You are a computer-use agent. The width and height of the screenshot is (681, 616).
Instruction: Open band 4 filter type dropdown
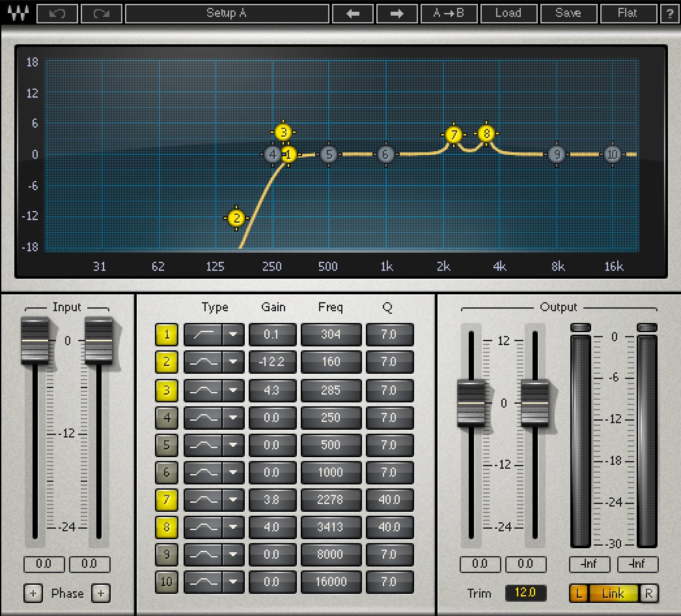[x=233, y=417]
